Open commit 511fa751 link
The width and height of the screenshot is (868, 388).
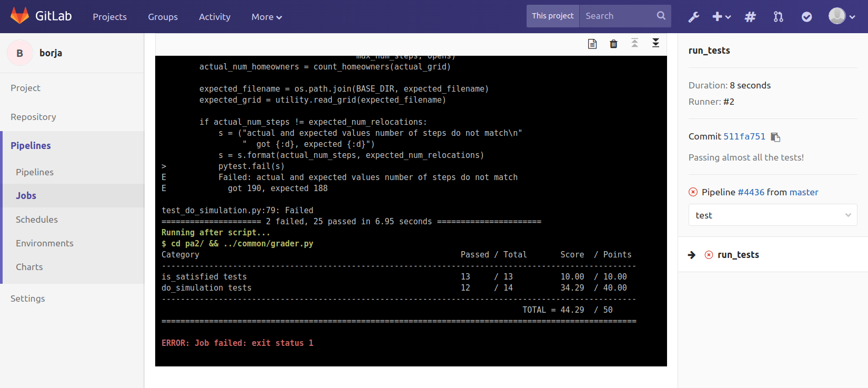pyautogui.click(x=744, y=136)
